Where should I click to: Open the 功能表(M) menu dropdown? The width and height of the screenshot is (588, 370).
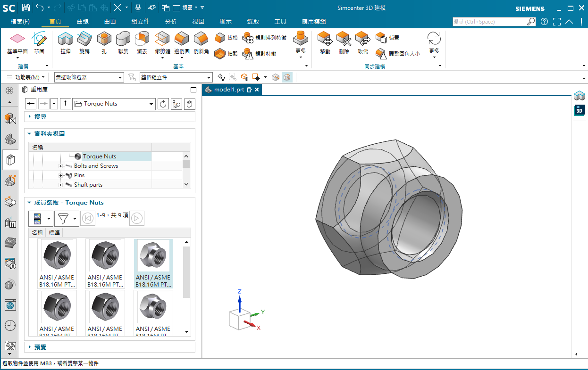(x=25, y=77)
